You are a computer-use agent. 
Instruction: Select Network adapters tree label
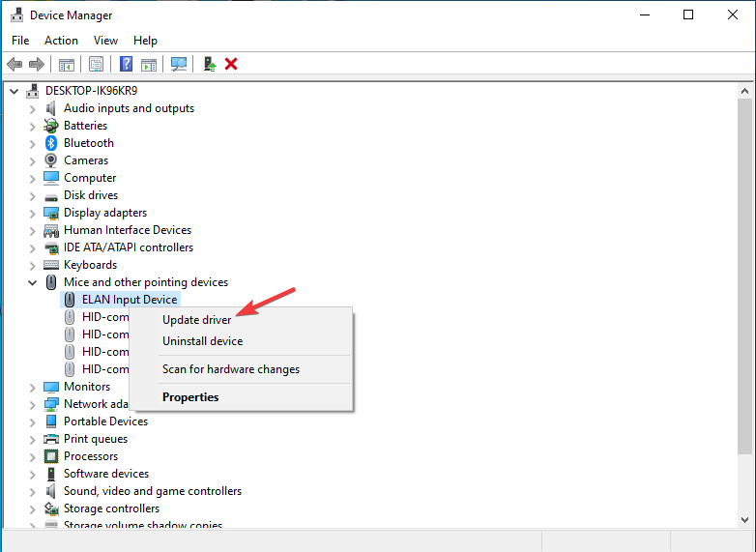(x=96, y=404)
